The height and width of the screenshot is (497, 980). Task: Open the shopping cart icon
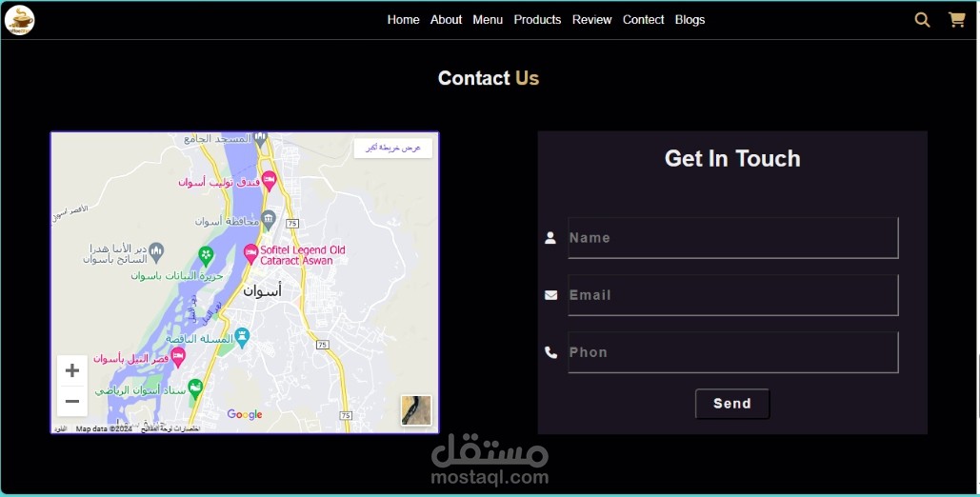[957, 20]
